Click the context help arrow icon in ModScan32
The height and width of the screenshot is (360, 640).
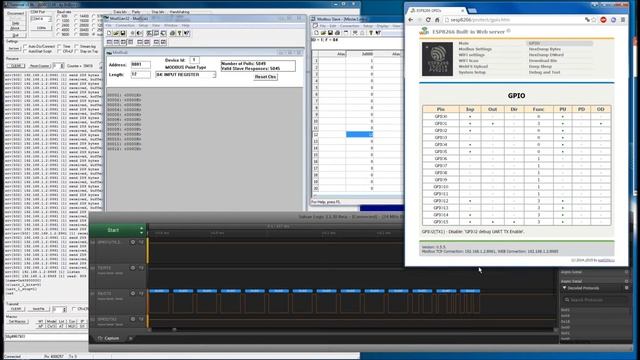pyautogui.click(x=187, y=33)
